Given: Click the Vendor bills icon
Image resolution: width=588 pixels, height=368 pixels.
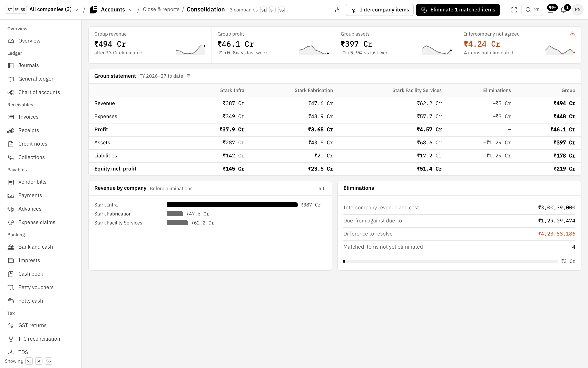Looking at the screenshot, I should [11, 182].
